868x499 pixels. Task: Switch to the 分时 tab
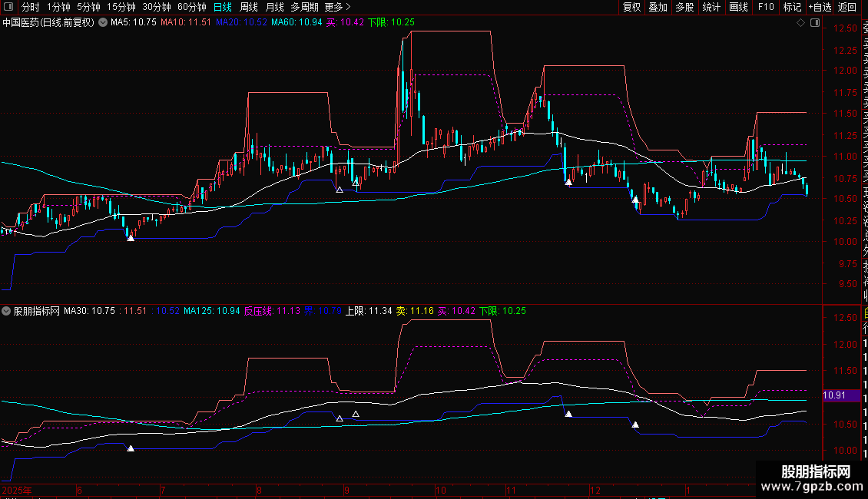coord(30,7)
